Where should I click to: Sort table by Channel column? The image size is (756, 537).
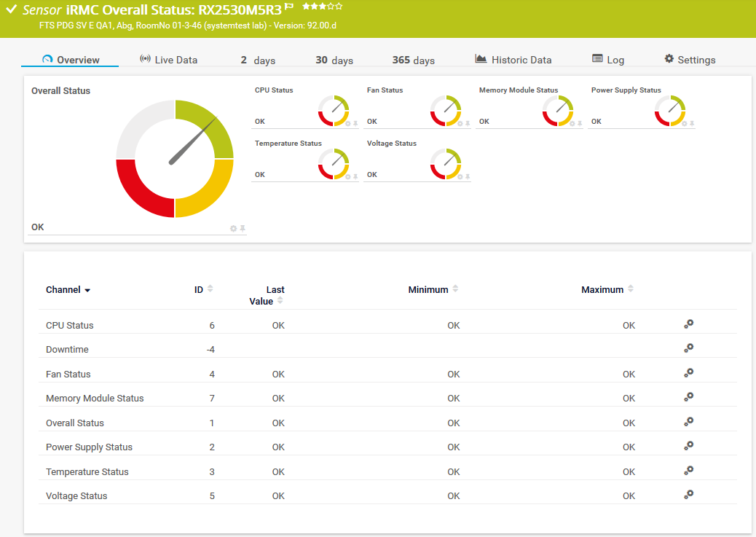click(x=68, y=290)
